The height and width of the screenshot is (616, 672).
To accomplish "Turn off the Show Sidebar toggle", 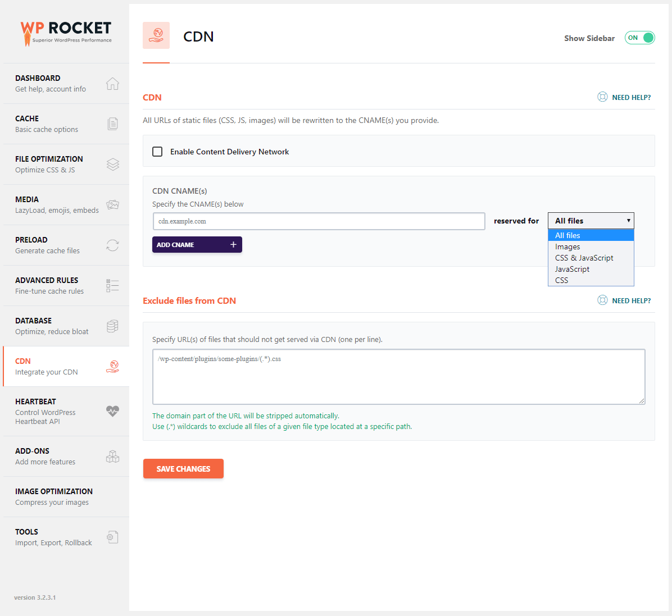I will point(639,38).
